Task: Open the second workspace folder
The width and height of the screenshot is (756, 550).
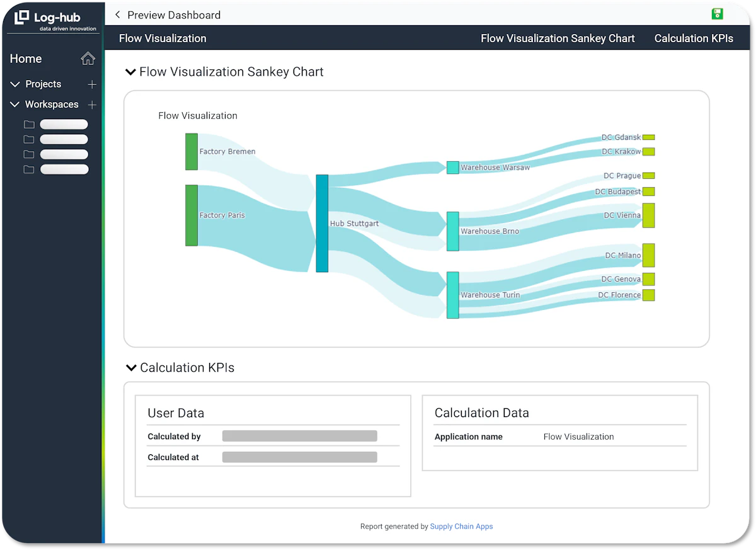Action: 29,139
